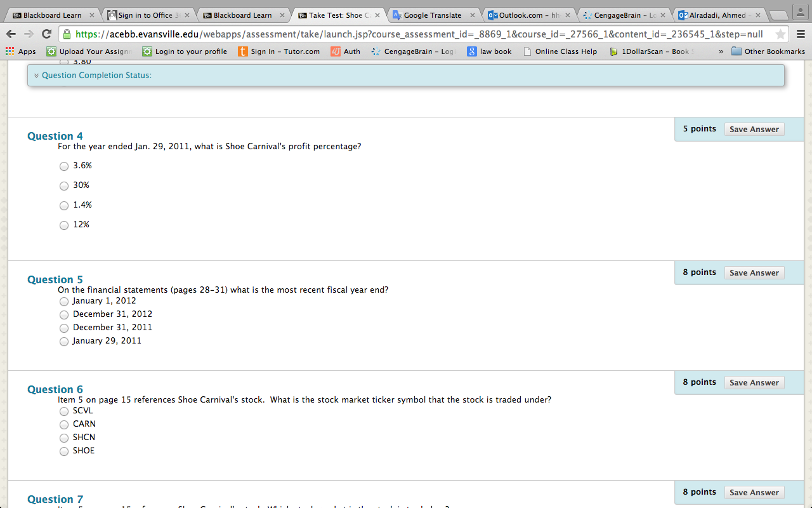Save Answer for Question 7
This screenshot has width=812, height=508.
pos(754,493)
